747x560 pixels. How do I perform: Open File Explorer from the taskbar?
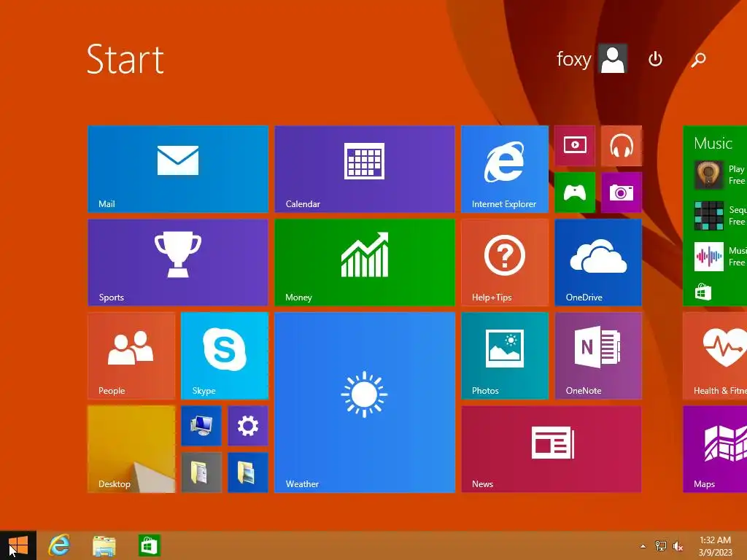tap(104, 545)
